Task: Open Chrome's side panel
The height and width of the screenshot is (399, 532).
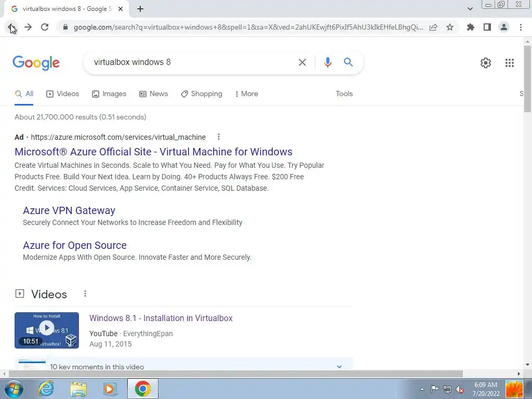Action: point(487,27)
